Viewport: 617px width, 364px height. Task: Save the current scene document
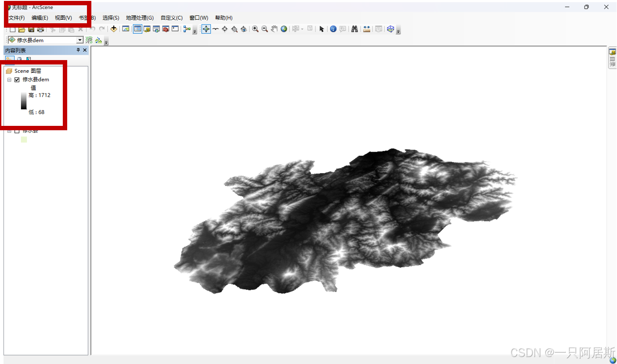coord(31,29)
